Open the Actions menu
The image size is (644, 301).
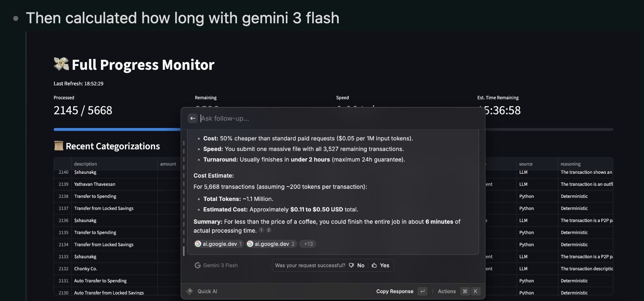tap(447, 291)
